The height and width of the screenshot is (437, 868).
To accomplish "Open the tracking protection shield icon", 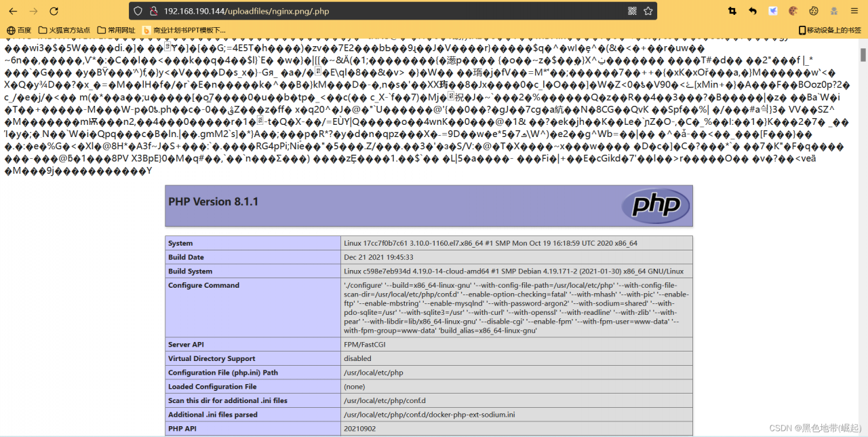I will pyautogui.click(x=138, y=11).
